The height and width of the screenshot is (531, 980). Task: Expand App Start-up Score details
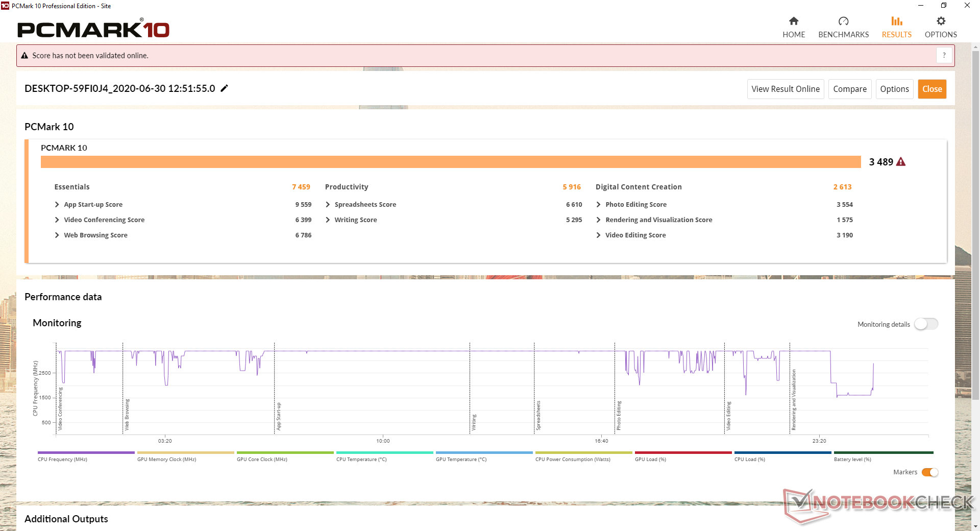click(57, 204)
